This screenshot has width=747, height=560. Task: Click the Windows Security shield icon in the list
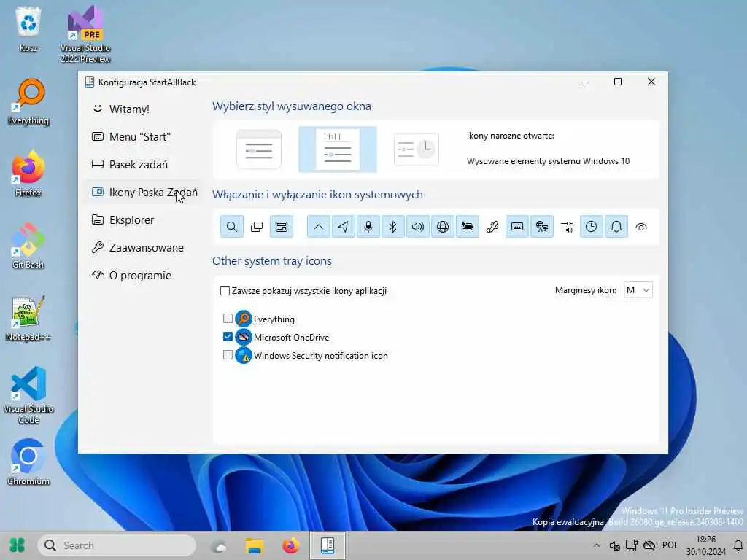coord(244,355)
